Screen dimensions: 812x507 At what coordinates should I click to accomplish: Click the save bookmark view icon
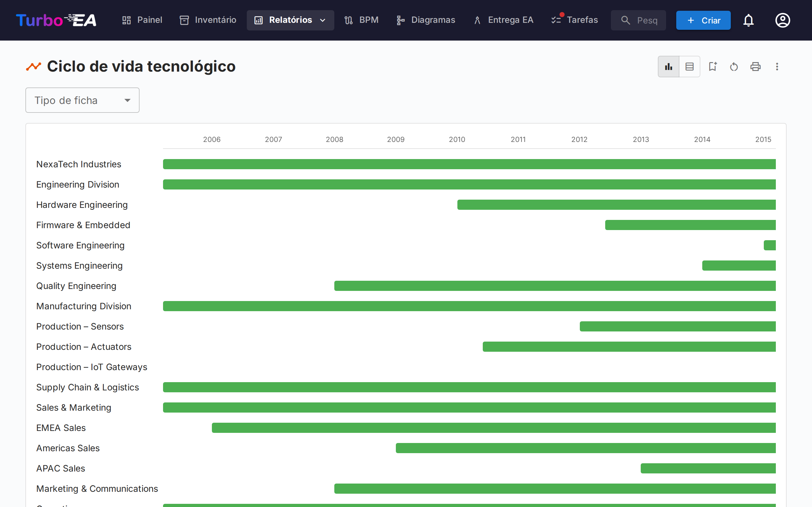712,67
